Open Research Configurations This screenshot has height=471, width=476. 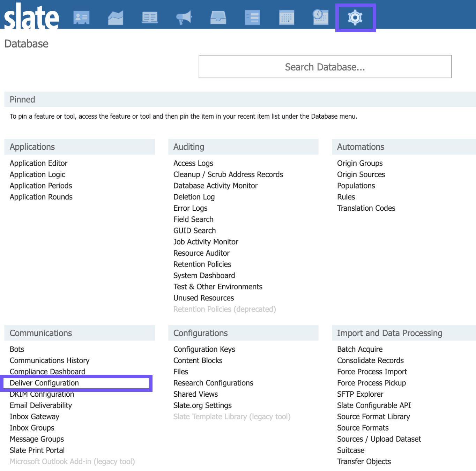(x=213, y=383)
